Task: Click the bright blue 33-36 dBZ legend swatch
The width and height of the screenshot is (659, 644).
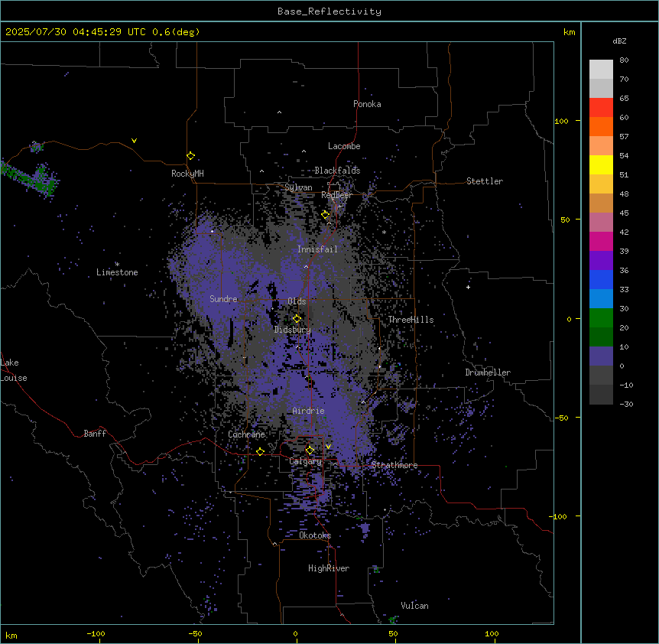Action: (x=601, y=279)
